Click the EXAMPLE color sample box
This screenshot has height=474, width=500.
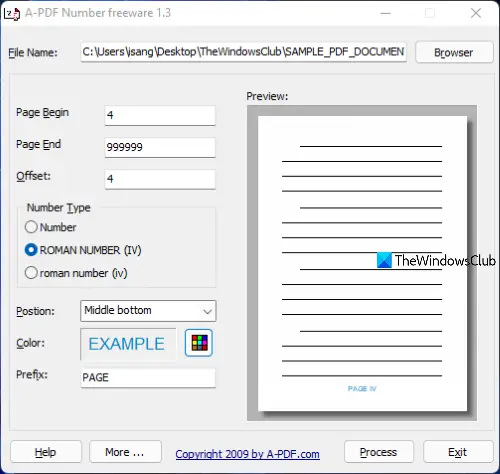click(x=128, y=344)
